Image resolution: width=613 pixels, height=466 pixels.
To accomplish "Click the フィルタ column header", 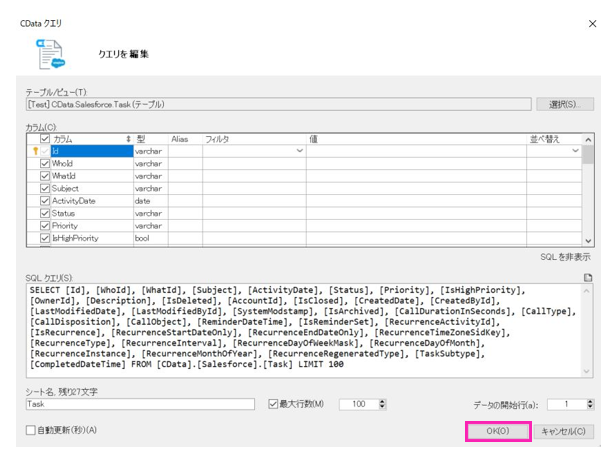I will [x=254, y=139].
